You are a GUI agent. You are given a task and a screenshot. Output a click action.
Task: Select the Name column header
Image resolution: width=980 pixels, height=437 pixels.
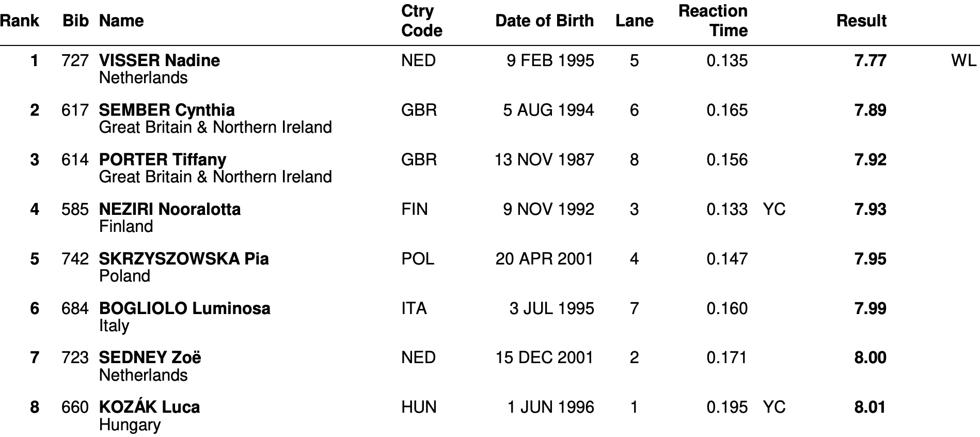(121, 21)
